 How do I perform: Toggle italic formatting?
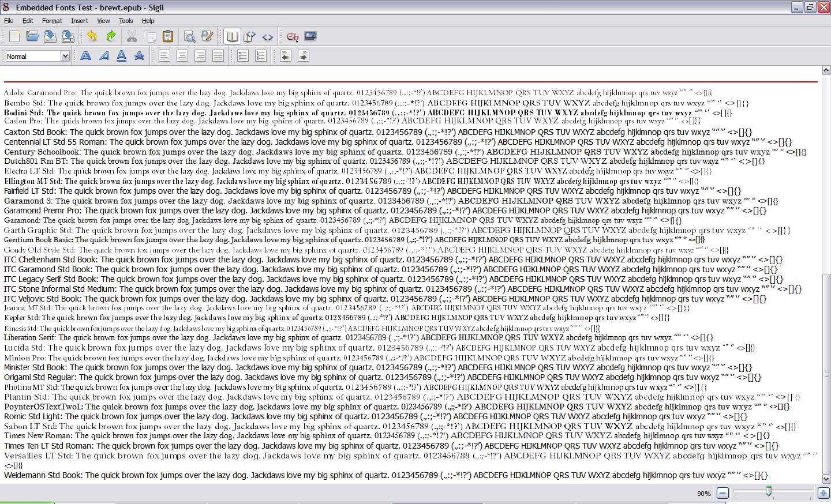[x=104, y=56]
